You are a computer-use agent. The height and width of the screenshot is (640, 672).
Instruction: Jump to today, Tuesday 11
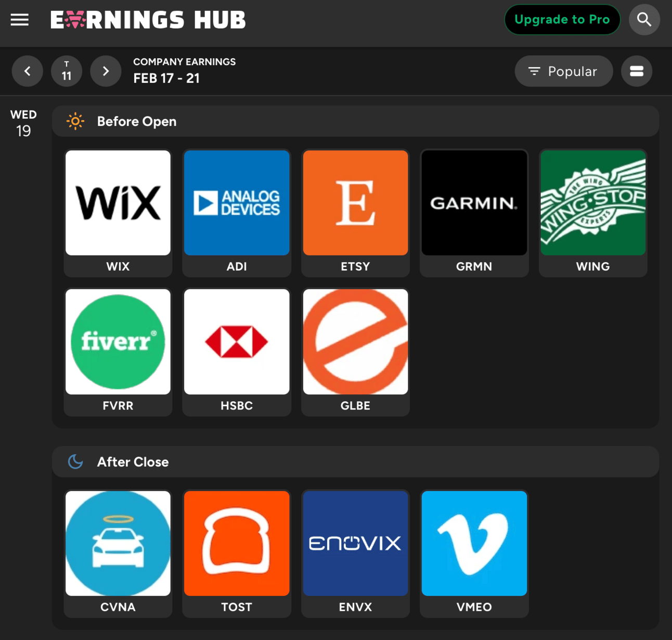[x=67, y=71]
